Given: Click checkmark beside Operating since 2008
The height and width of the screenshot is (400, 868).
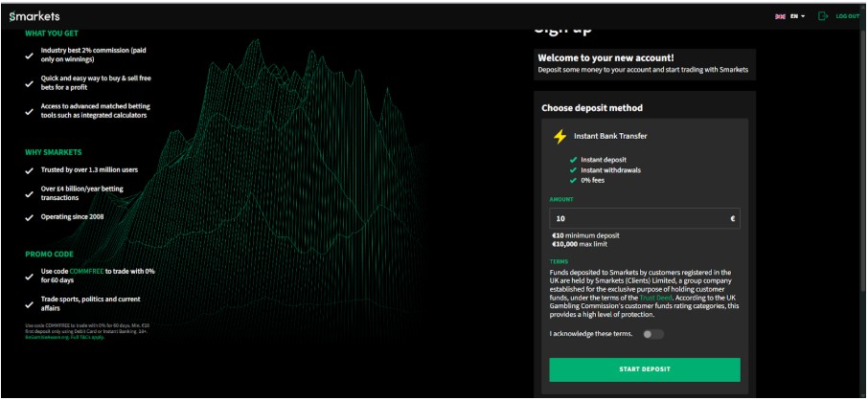Looking at the screenshot, I should click(30, 217).
